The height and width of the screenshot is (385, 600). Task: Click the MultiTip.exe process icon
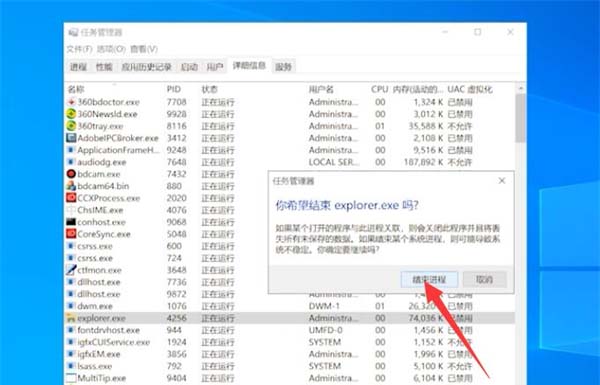pos(71,378)
